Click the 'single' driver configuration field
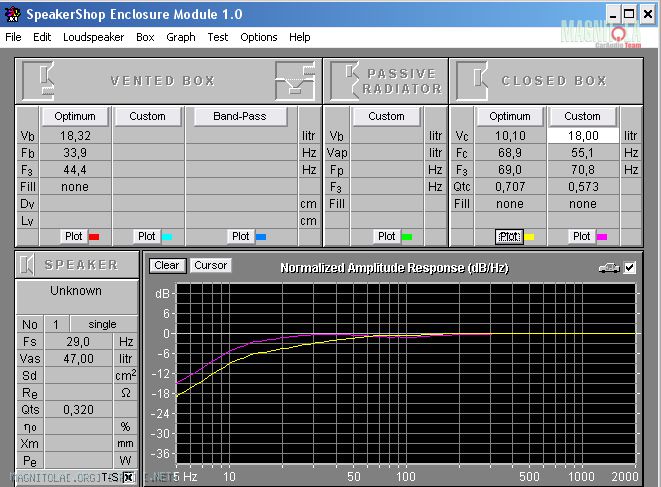Viewport: 661px width, 487px height. coord(103,324)
